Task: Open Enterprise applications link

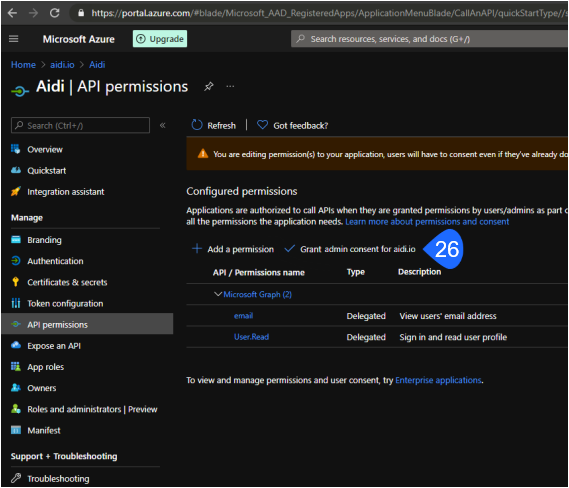Action: coord(438,380)
